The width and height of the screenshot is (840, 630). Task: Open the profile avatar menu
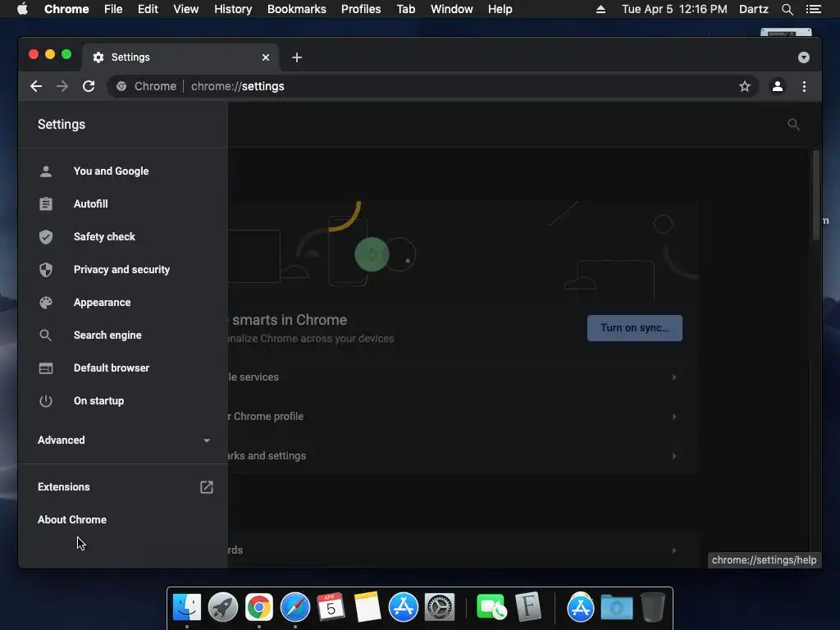tap(778, 86)
